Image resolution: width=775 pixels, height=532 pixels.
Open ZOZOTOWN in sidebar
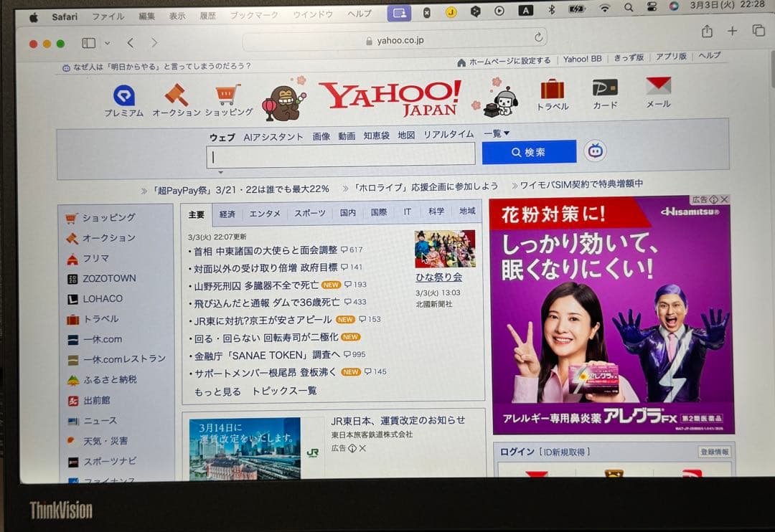point(109,279)
